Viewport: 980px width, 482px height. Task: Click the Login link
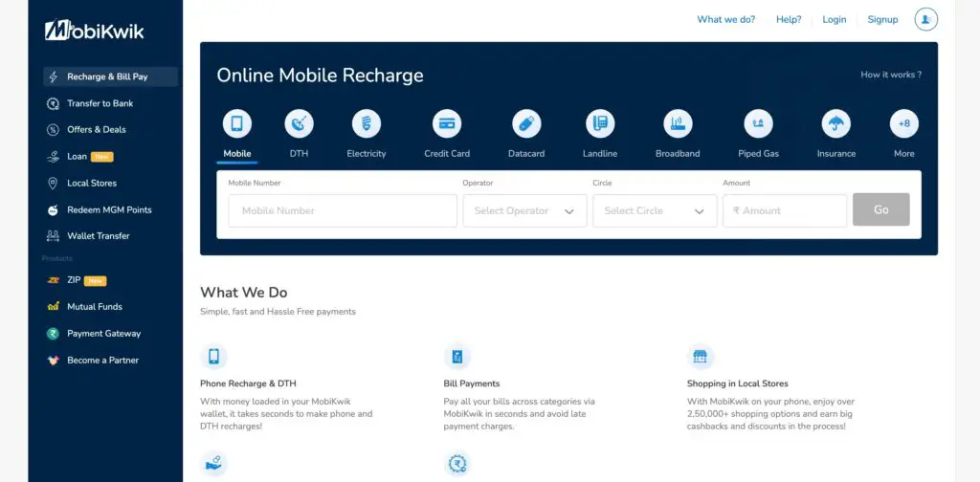[x=835, y=19]
